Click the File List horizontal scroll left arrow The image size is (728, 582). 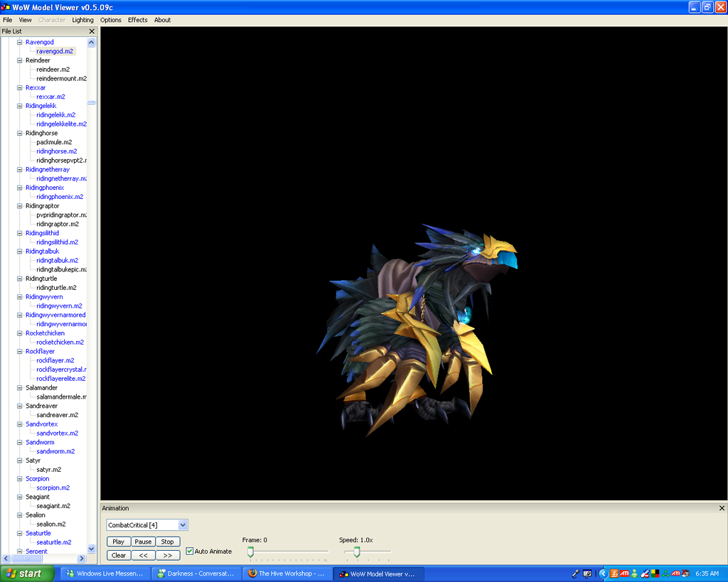click(6, 559)
